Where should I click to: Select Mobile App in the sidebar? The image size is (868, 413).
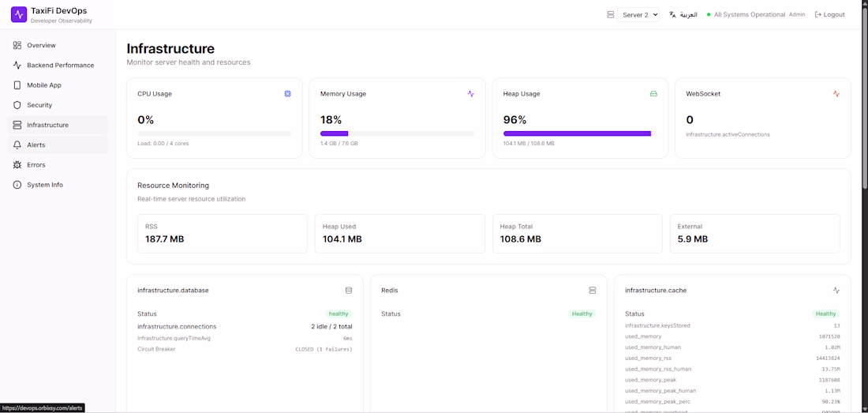point(58,85)
